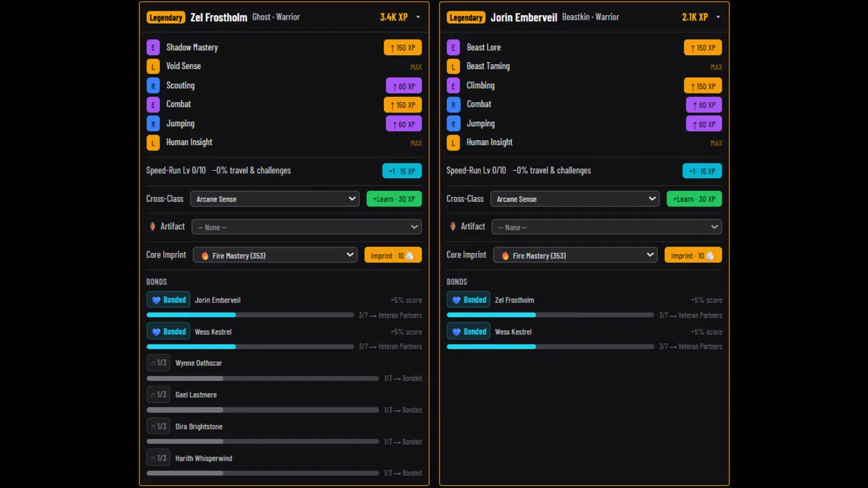
Task: Click artifact icon in Jorin Emberveil card
Action: [453, 226]
